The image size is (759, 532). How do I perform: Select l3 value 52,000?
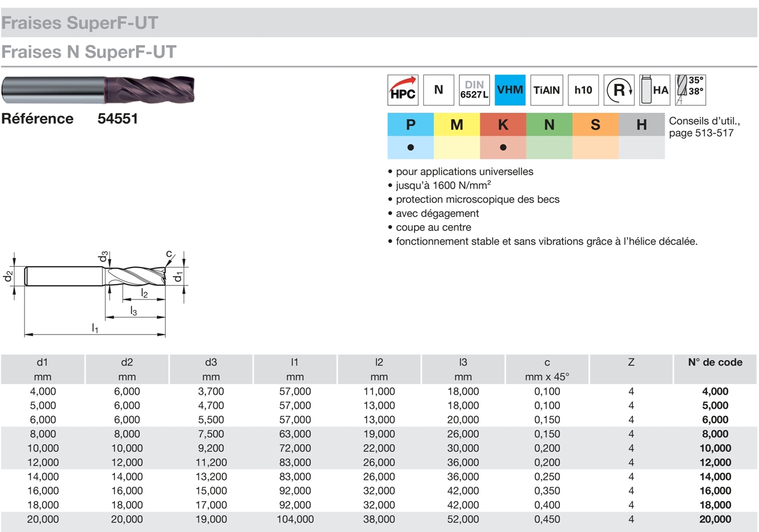[x=463, y=519]
